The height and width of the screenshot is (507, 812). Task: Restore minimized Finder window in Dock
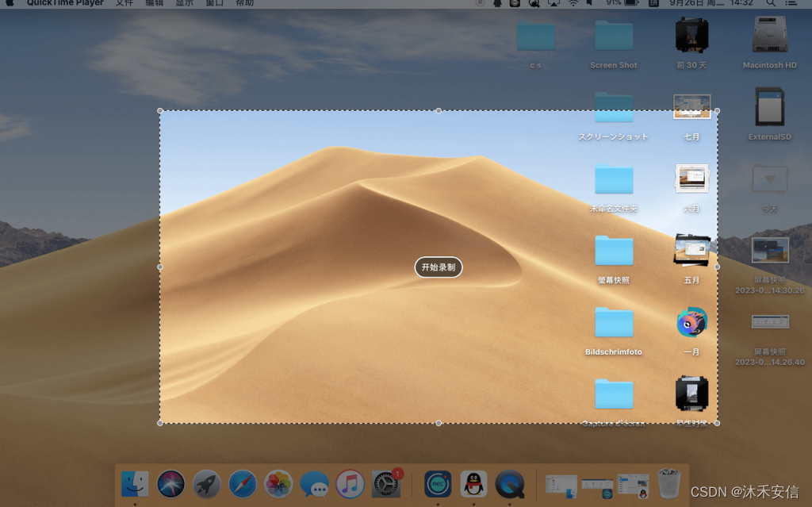tap(561, 486)
